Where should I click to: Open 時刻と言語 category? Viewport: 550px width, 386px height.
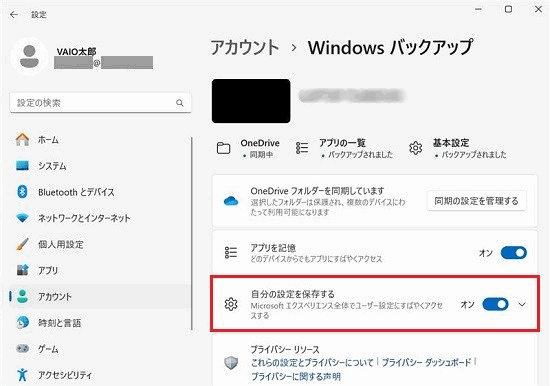tap(100, 322)
